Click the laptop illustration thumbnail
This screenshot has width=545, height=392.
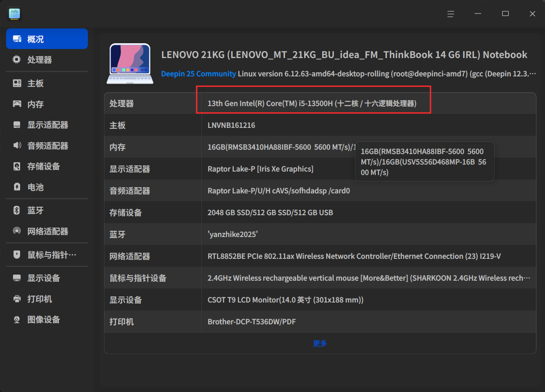click(x=130, y=64)
